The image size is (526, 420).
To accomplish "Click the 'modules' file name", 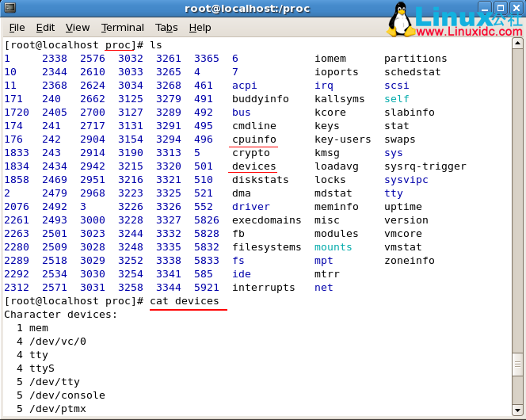I will click(x=337, y=234).
